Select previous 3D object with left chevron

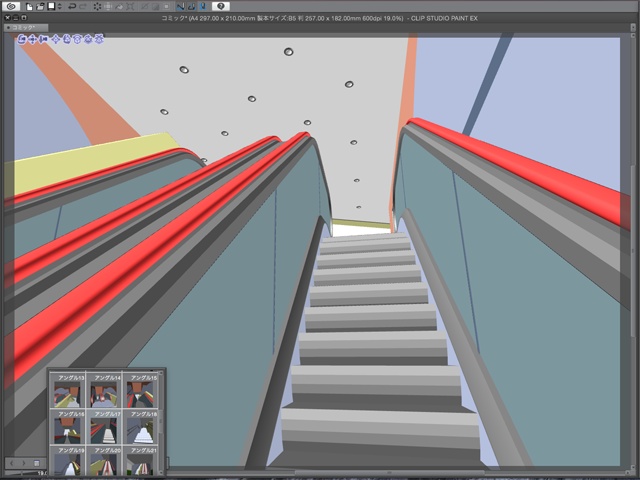[x=12, y=463]
